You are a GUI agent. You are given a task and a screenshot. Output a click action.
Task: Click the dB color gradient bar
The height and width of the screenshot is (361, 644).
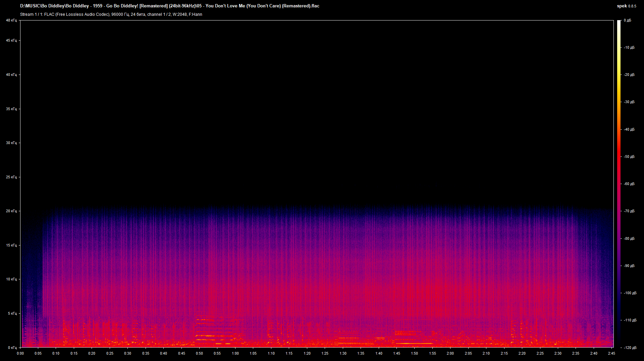(619, 184)
